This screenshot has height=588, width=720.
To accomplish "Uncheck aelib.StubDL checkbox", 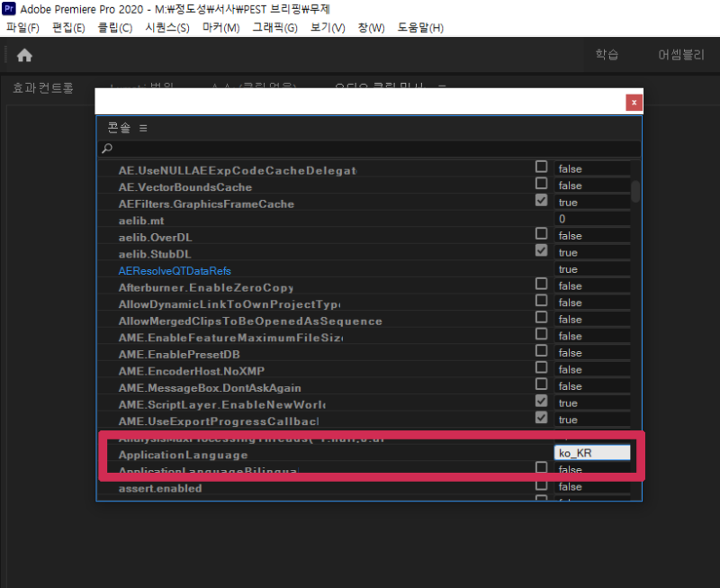I will [542, 250].
